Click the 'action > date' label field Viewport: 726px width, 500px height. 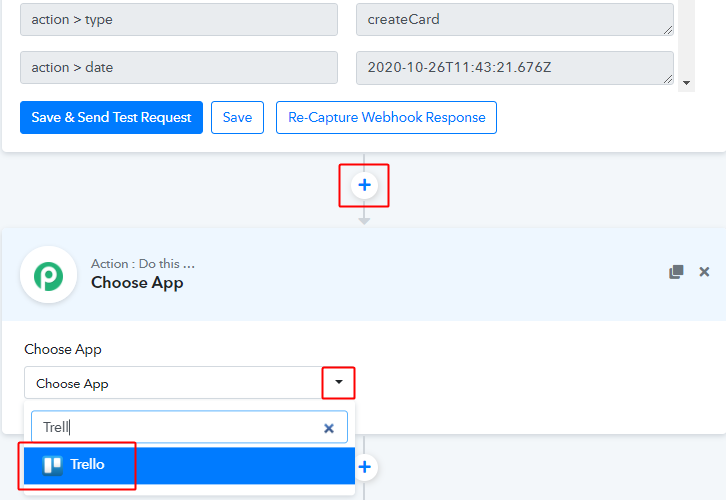(x=179, y=68)
